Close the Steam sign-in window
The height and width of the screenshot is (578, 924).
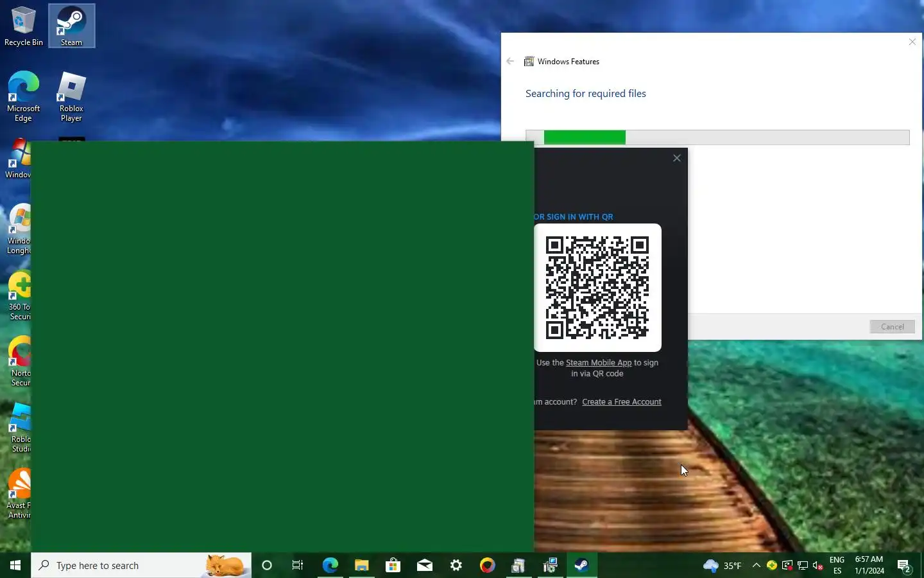[x=676, y=158]
